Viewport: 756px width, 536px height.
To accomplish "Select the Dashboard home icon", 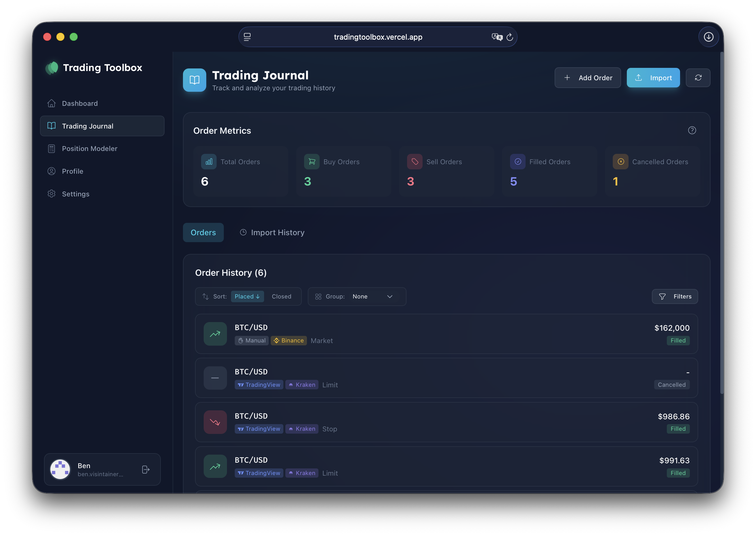I will click(51, 103).
